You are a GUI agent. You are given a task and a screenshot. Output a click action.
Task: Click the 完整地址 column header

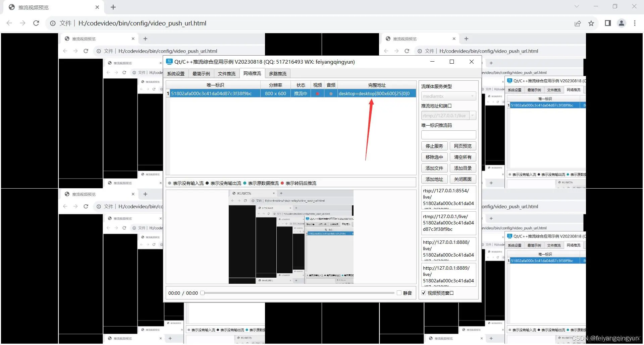[377, 85]
